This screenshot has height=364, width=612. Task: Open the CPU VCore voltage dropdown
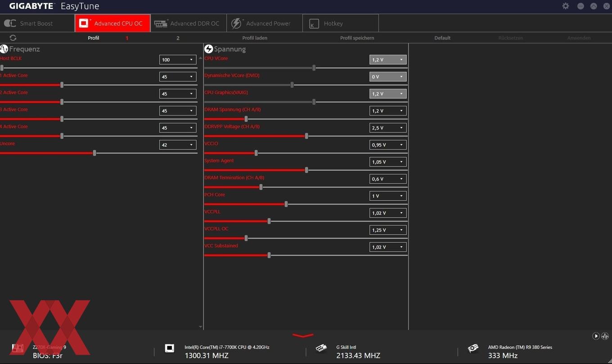(388, 60)
